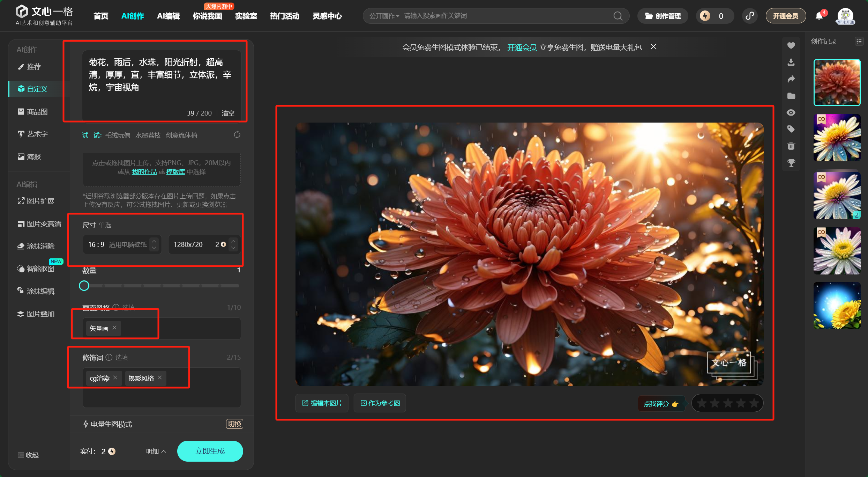Open the blue sunflower history thumbnail
The width and height of the screenshot is (868, 477).
click(837, 306)
